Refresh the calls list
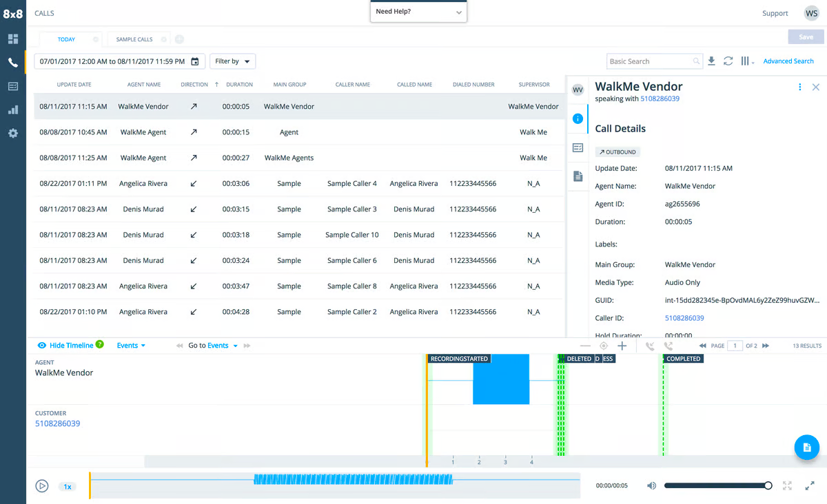827x504 pixels. [728, 61]
